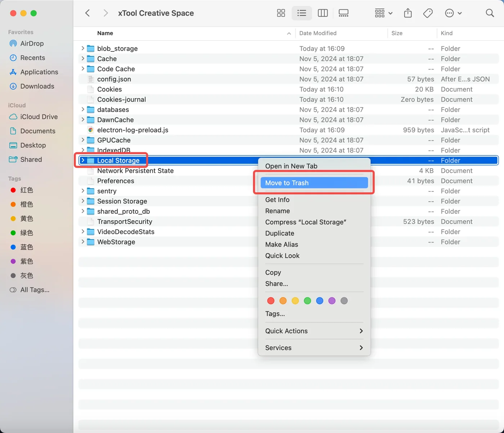Open AirDrop in sidebar

tap(32, 44)
